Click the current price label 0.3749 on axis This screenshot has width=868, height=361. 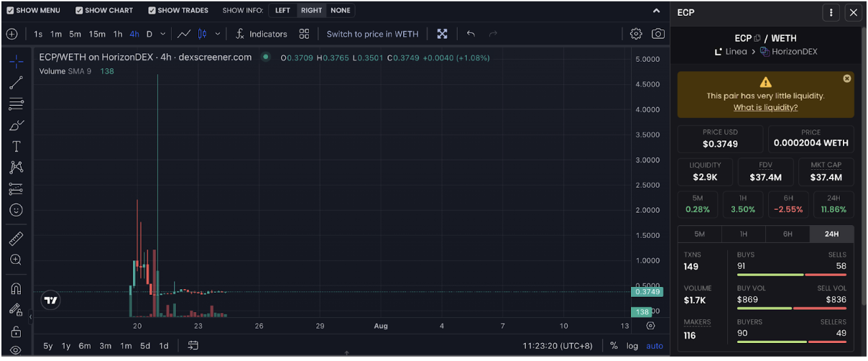click(646, 292)
